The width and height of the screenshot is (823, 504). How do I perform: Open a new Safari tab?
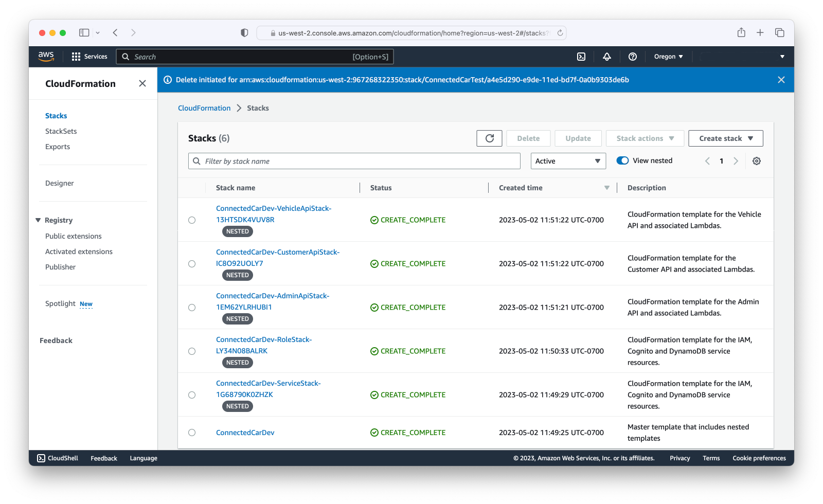760,32
